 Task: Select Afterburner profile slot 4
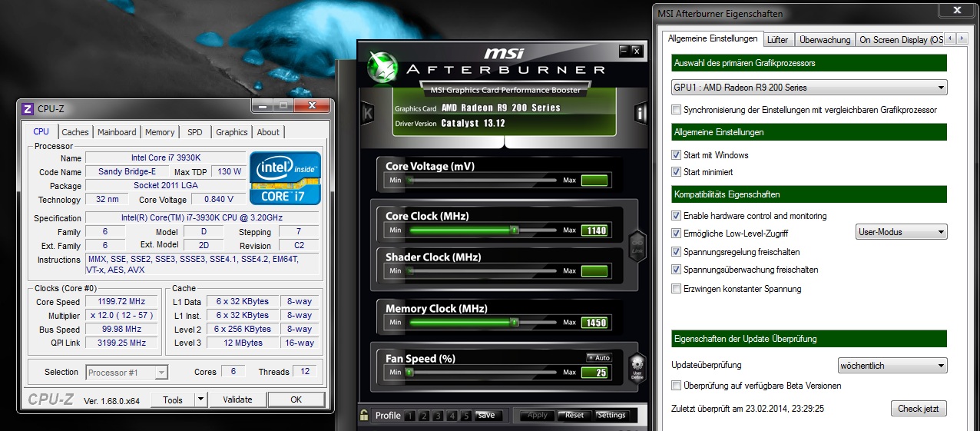pos(451,416)
